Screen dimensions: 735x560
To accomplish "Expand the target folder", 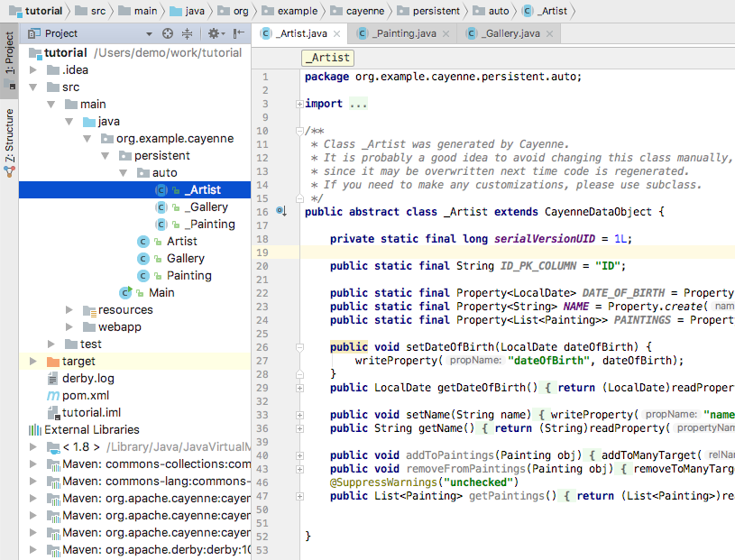I will coord(33,361).
